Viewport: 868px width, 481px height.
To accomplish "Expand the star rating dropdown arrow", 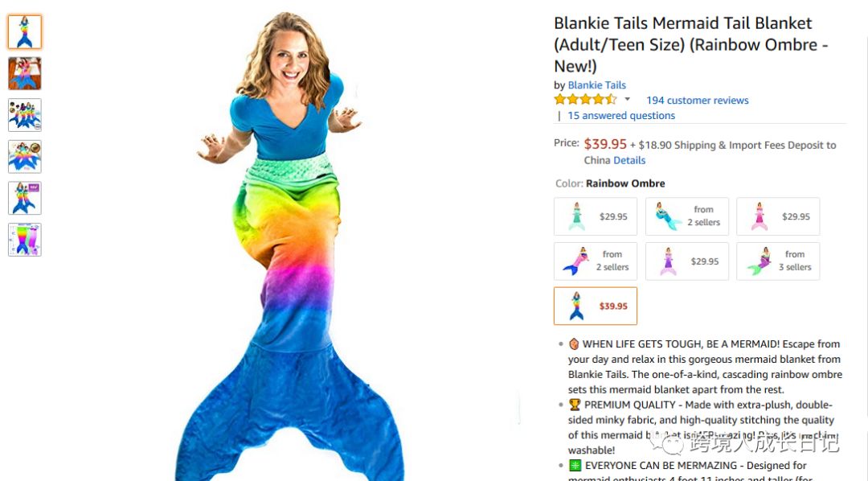I will pos(627,100).
